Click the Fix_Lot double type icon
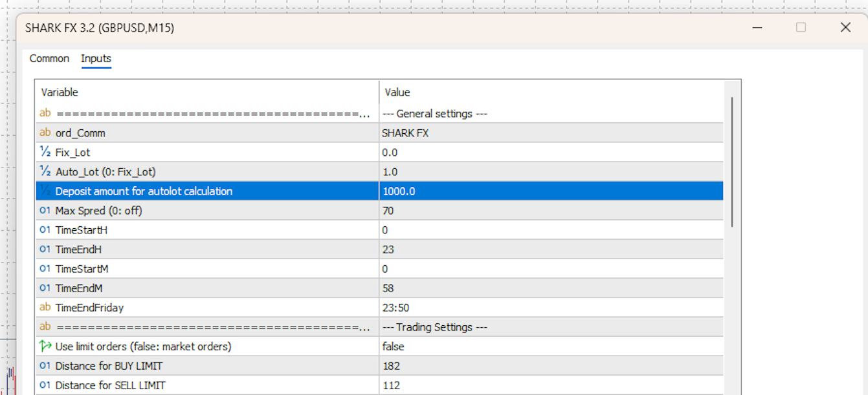Image resolution: width=868 pixels, height=395 pixels. click(45, 153)
